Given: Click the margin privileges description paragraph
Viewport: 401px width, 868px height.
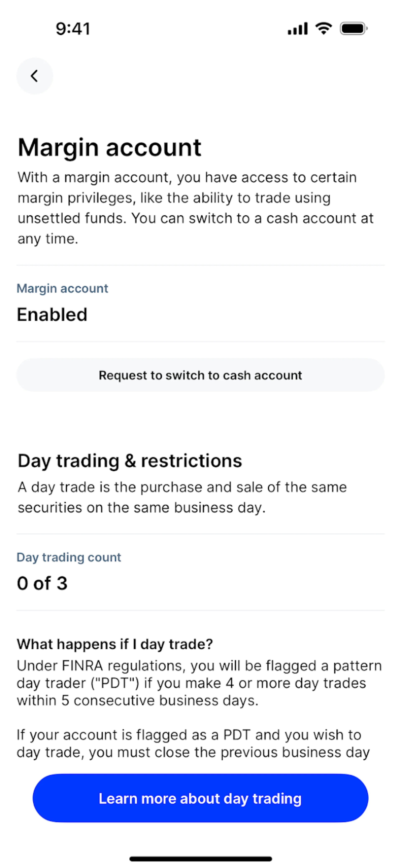Looking at the screenshot, I should tap(195, 208).
